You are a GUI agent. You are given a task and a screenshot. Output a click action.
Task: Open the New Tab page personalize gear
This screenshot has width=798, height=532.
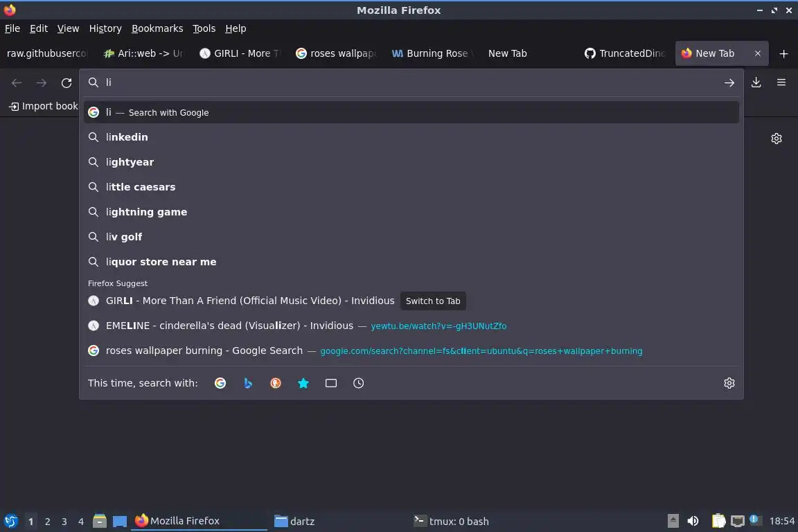[776, 139]
